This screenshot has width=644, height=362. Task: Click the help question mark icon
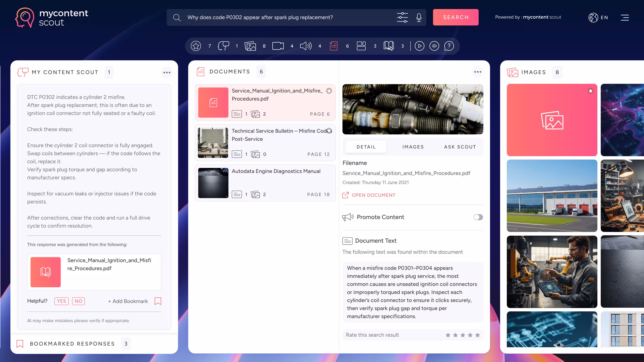click(x=449, y=46)
